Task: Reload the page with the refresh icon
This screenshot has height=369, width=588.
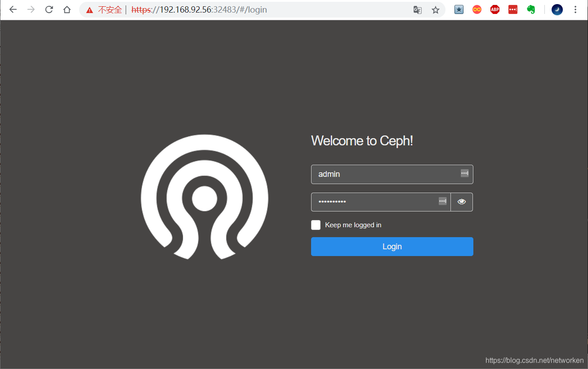Action: pos(49,9)
